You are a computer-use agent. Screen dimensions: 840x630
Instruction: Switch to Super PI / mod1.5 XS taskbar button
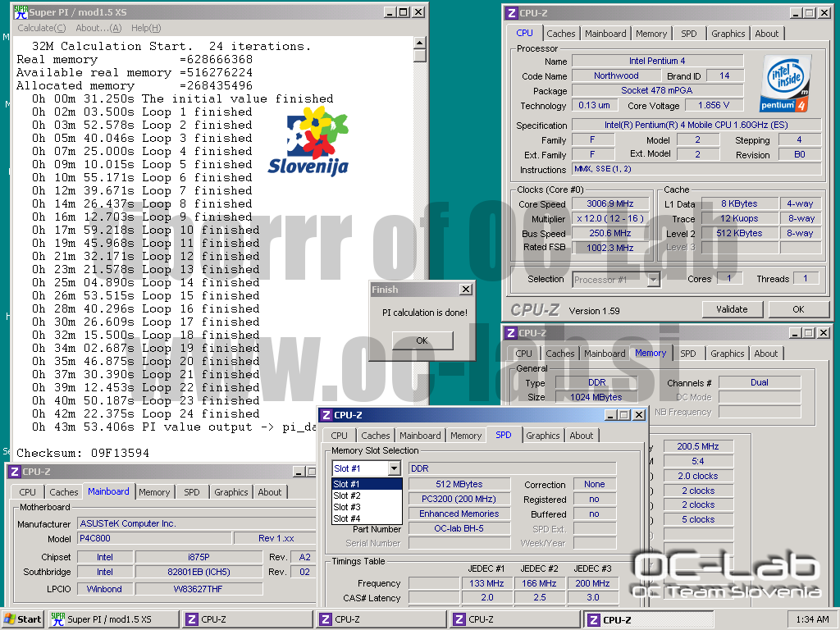click(113, 619)
